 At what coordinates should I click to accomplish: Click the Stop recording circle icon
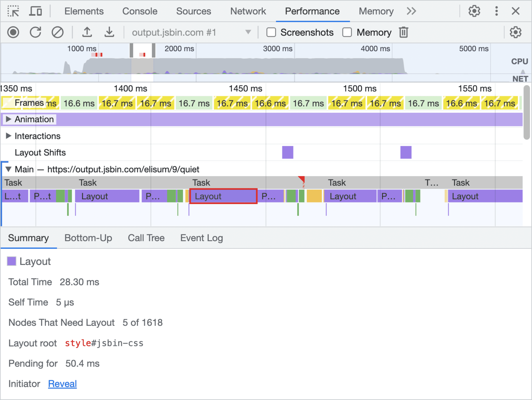coord(15,33)
